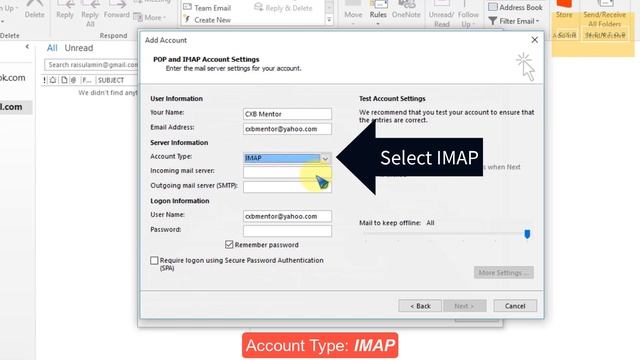
Task: Click the Outgoing mail server (SMTP) field
Action: coord(287,187)
